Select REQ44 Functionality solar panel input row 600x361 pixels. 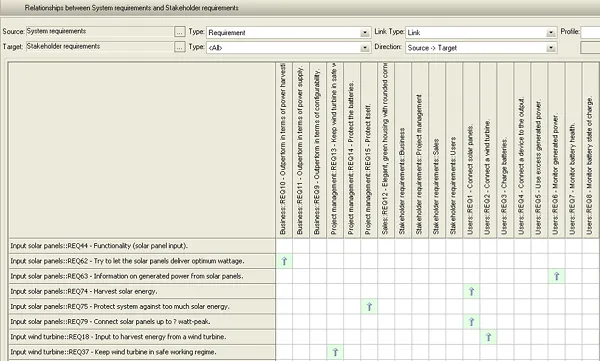142,246
